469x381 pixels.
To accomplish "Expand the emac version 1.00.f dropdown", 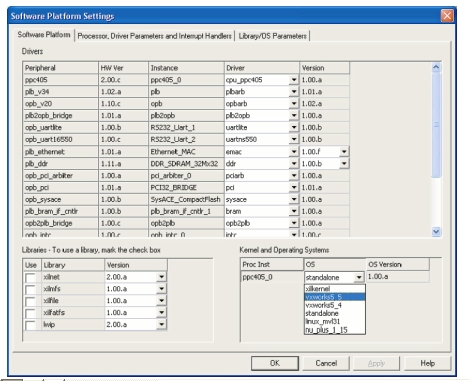I will pos(344,152).
